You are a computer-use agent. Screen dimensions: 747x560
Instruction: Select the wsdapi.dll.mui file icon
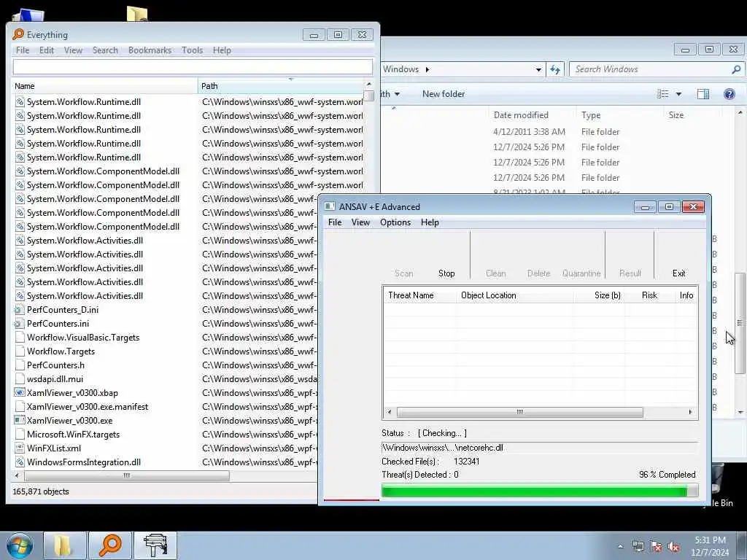pos(19,379)
